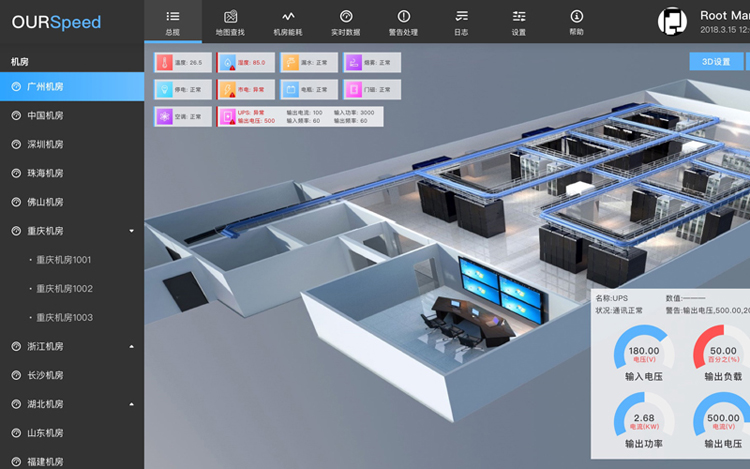Screen dimensions: 750x469
Task: Click the Root user avatar
Action: pyautogui.click(x=673, y=21)
